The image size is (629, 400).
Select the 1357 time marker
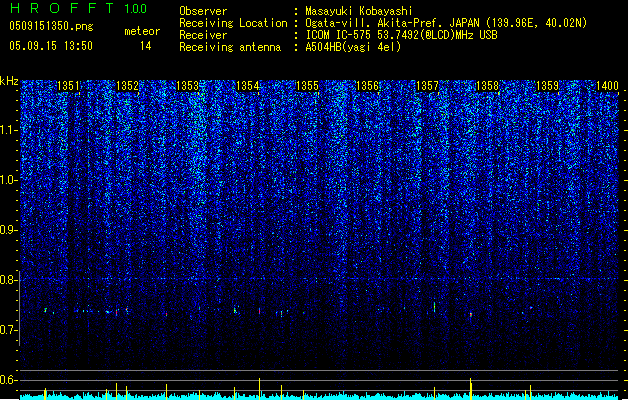tap(428, 86)
